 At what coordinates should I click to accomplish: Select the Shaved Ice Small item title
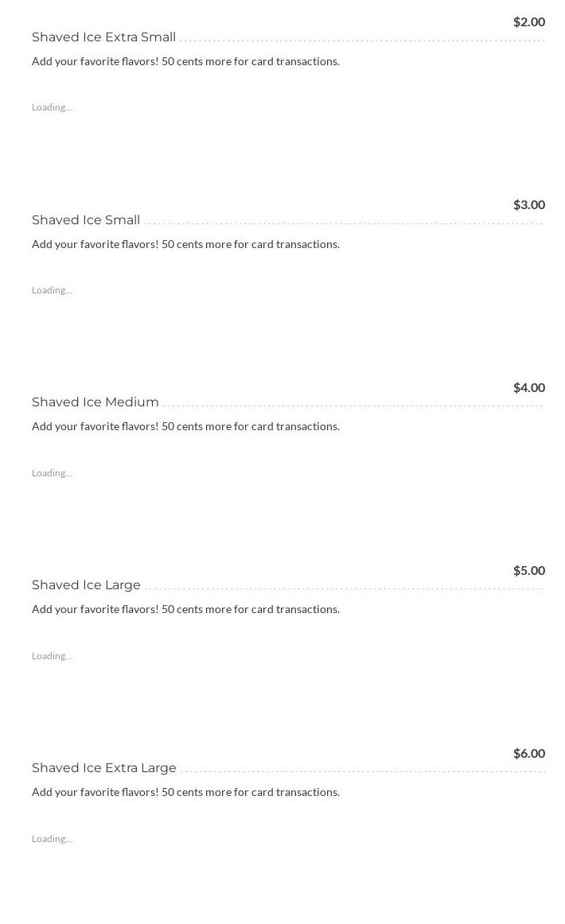[x=86, y=220]
